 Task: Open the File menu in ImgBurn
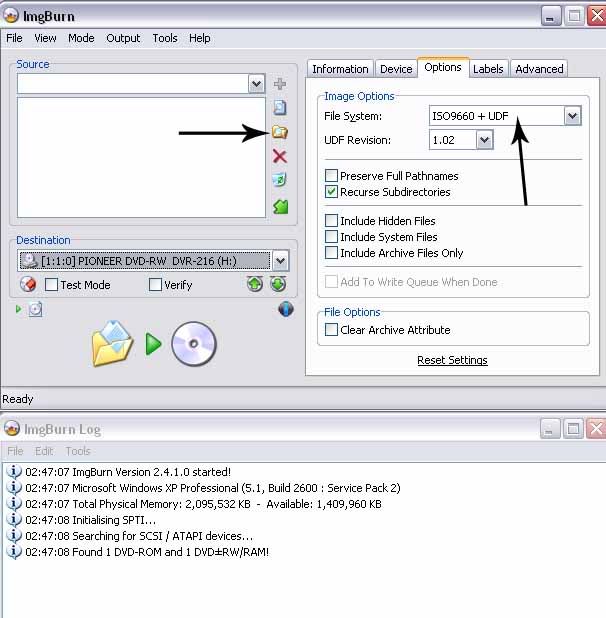click(x=14, y=38)
